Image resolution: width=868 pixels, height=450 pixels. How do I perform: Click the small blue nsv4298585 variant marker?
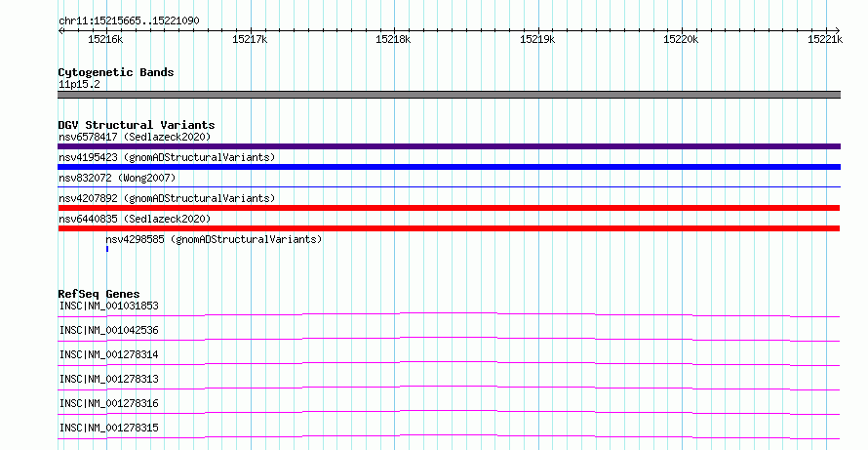(107, 249)
